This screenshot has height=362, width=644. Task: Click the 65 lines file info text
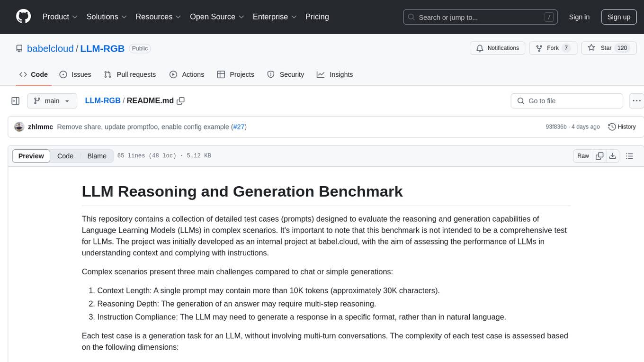click(164, 156)
